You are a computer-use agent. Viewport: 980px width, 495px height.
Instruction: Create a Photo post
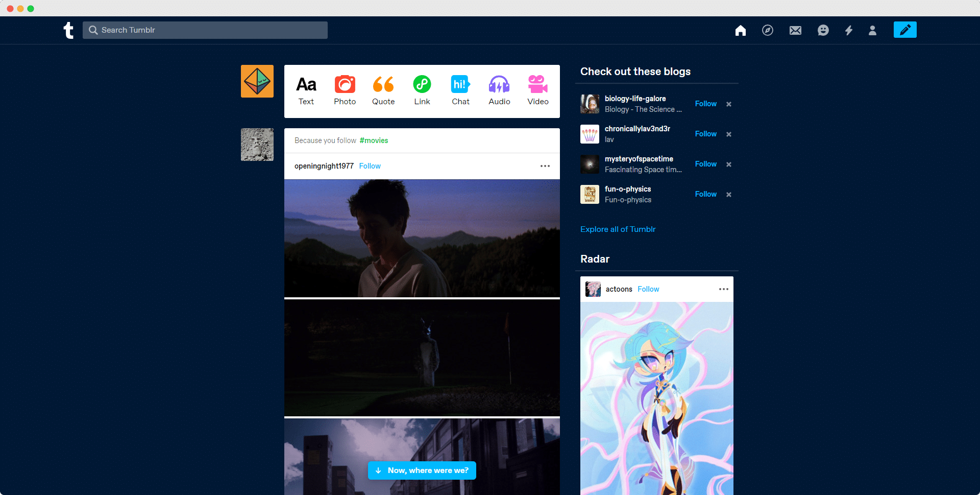345,91
